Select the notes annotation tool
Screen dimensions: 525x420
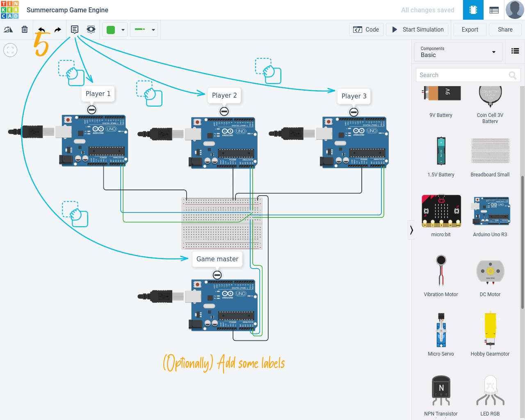75,30
